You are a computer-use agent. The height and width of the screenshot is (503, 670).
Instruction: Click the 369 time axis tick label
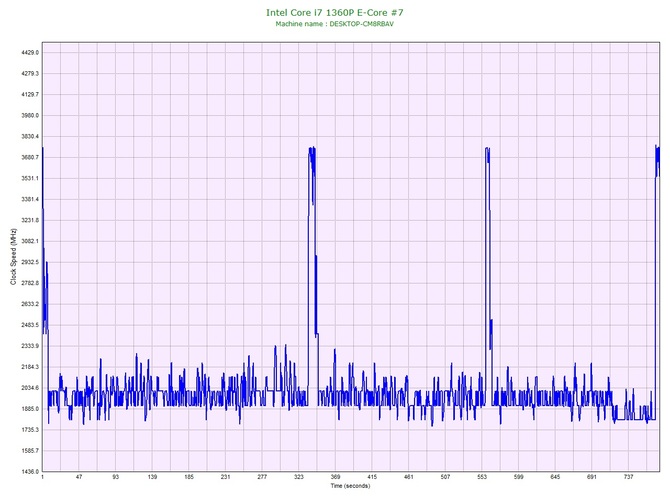(x=335, y=477)
